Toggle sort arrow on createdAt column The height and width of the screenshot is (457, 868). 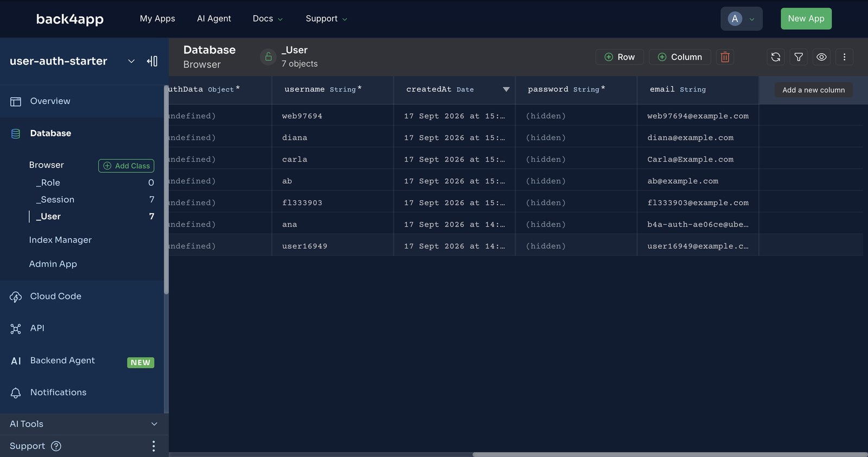(x=506, y=89)
